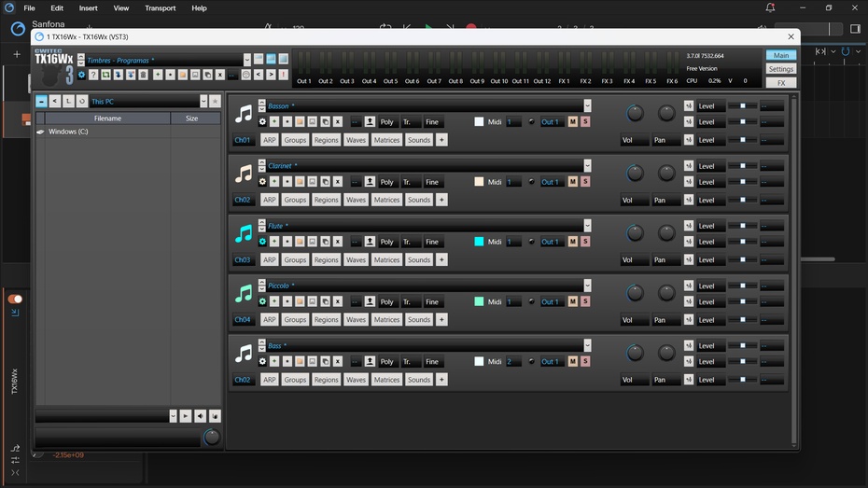
Task: Open Basson slot gear settings
Action: pyautogui.click(x=262, y=121)
